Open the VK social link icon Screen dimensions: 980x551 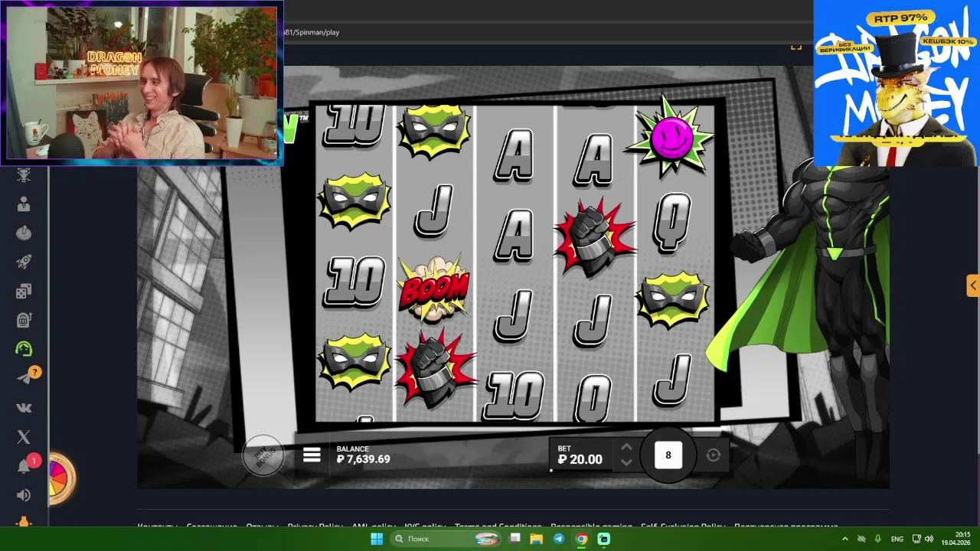pos(24,408)
